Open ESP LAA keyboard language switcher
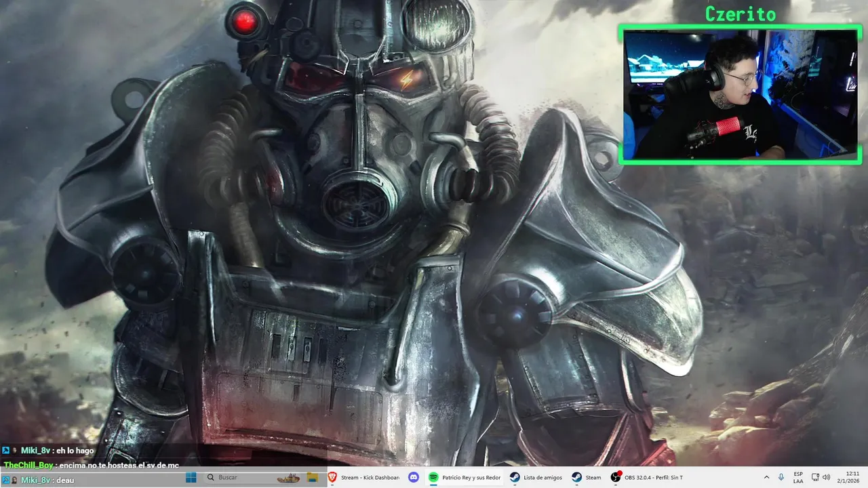The image size is (868, 488). (798, 477)
